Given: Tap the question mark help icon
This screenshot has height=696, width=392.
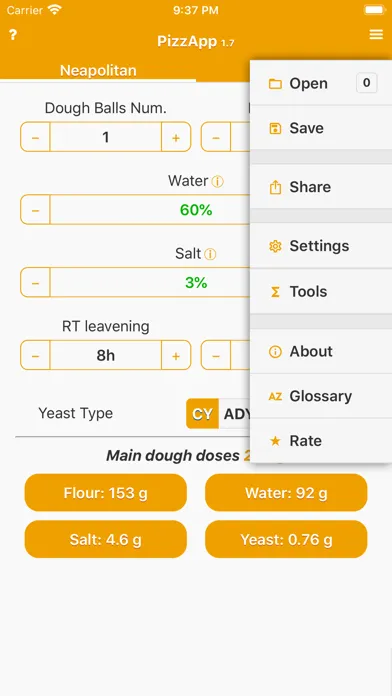Looking at the screenshot, I should tap(13, 35).
